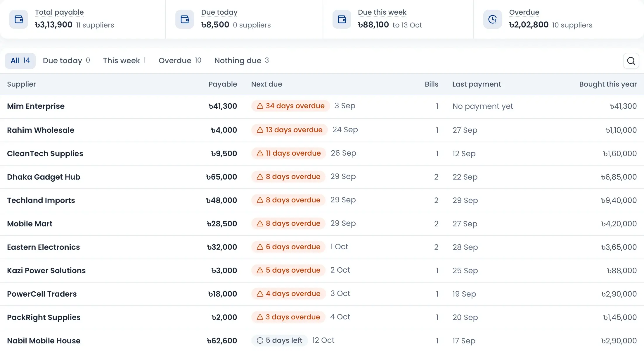Viewport: 644px width, 351px height.
Task: Open the Mim Enterprise supplier
Action: point(36,106)
